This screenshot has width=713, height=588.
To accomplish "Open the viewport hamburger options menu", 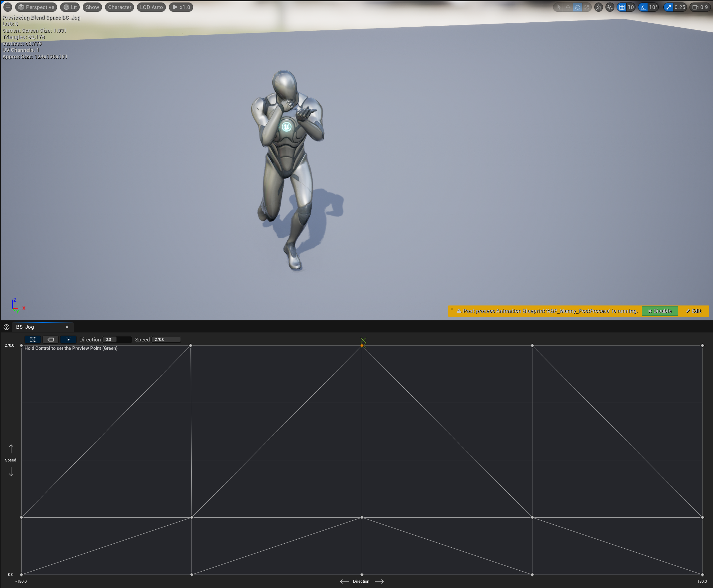I will pos(7,7).
